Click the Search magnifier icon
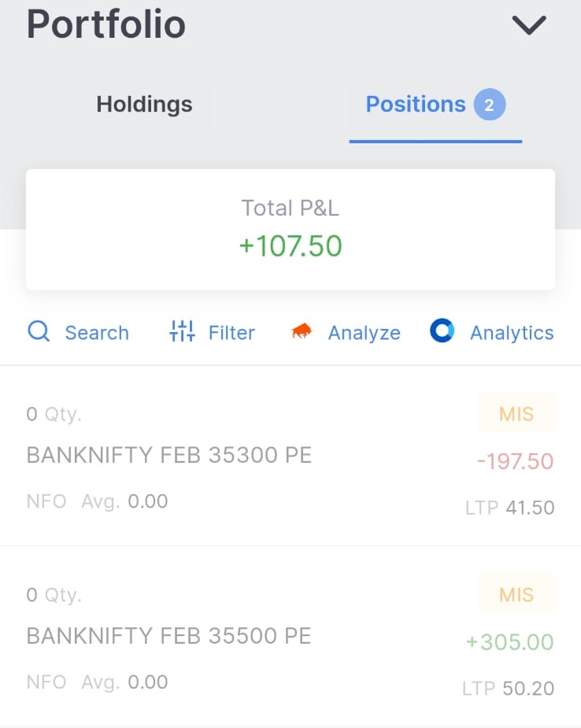Viewport: 581px width, 728px height. (x=39, y=332)
